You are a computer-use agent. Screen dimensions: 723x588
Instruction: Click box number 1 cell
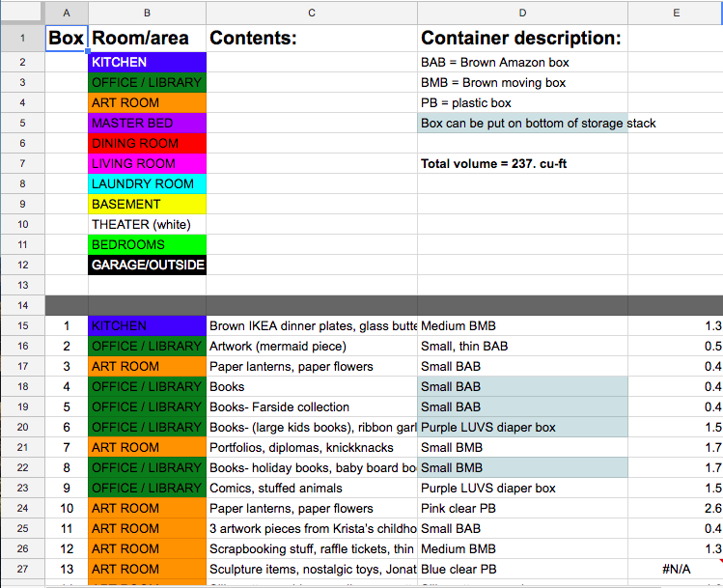pos(67,326)
